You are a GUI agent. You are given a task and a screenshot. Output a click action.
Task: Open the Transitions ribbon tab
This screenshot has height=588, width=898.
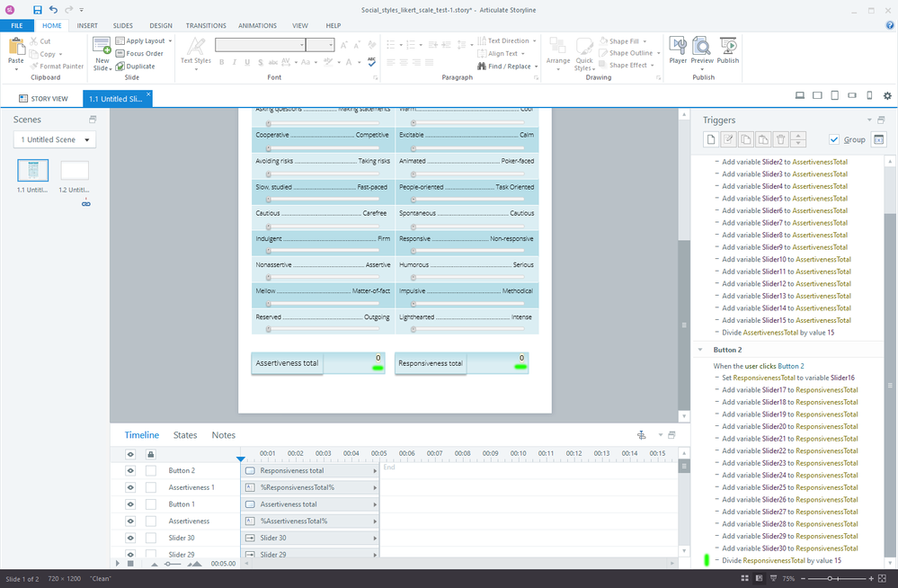point(206,26)
